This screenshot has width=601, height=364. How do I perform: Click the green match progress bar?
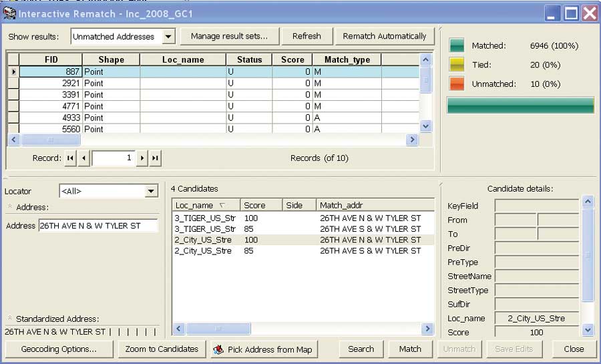(x=520, y=106)
